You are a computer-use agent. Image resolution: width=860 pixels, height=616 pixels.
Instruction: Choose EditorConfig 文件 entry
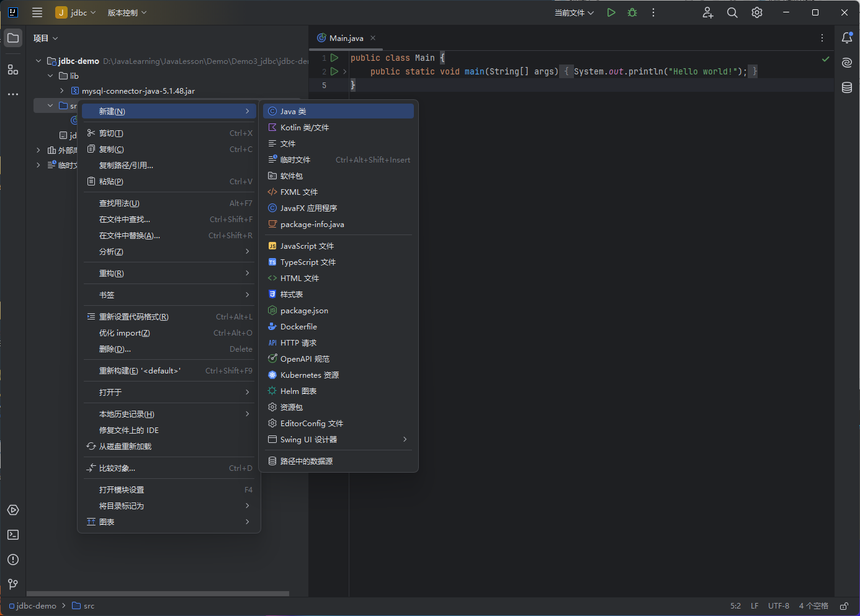[x=338, y=423]
